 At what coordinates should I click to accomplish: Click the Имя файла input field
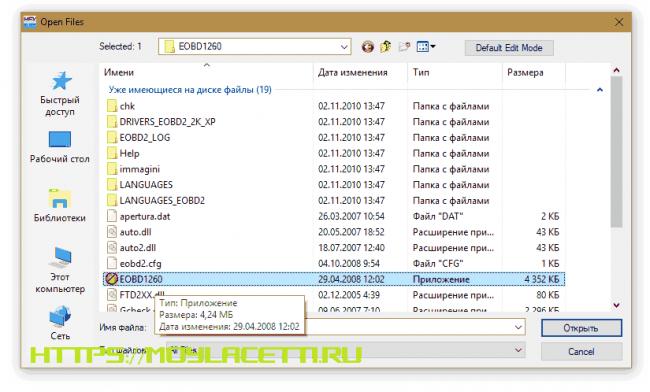click(339, 327)
